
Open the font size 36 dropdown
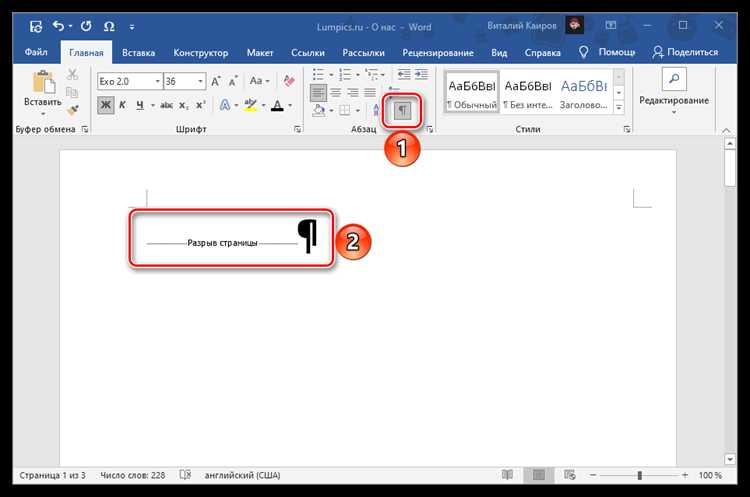tap(200, 81)
